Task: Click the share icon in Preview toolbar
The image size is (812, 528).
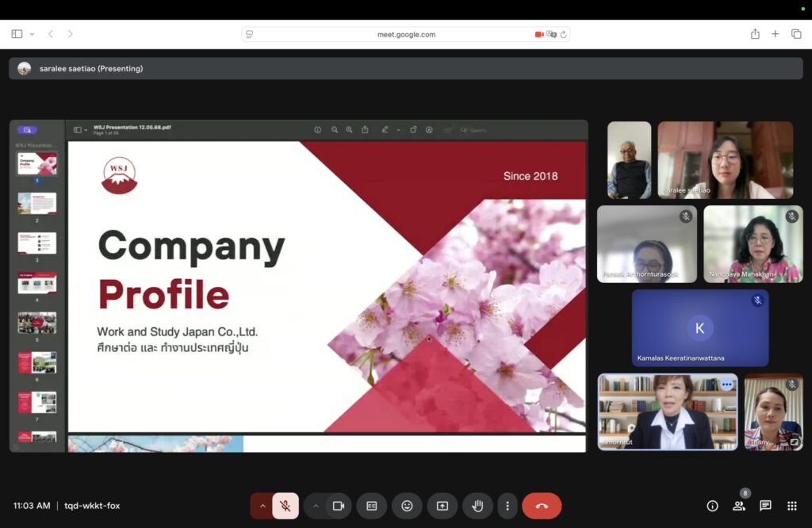Action: [365, 130]
